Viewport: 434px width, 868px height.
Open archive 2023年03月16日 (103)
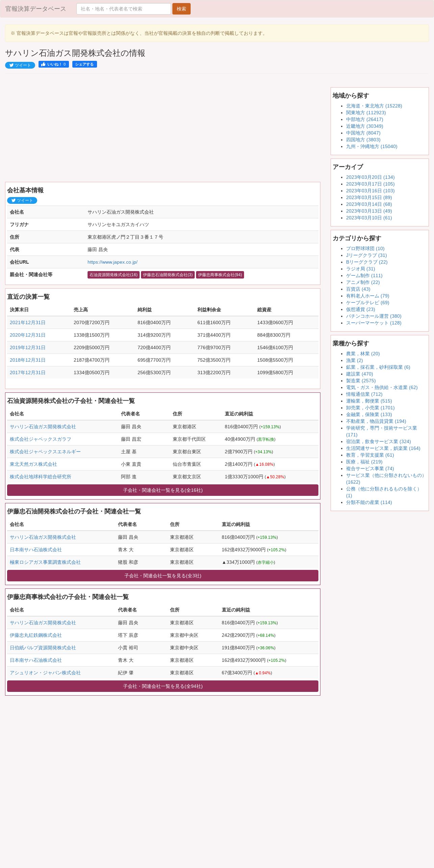[370, 191]
